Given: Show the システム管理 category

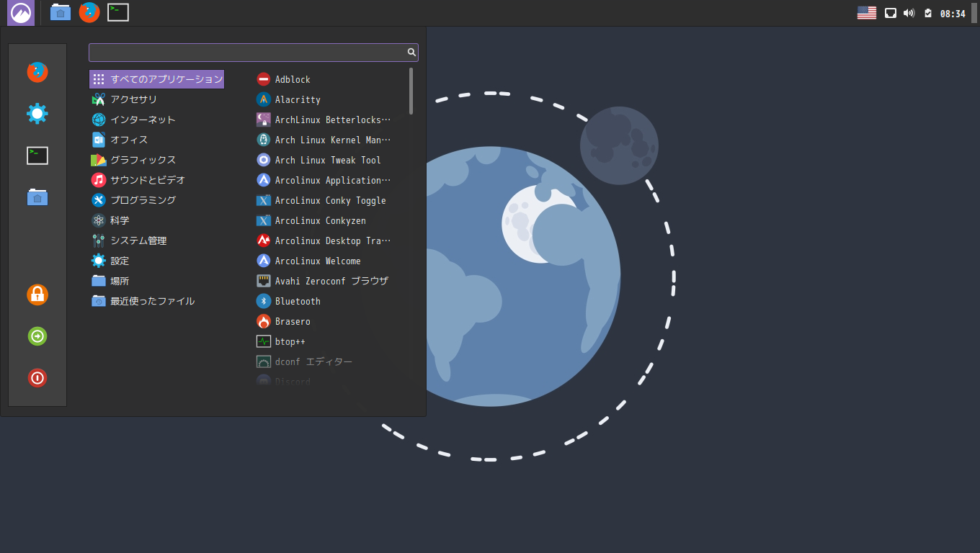Looking at the screenshot, I should (156, 240).
